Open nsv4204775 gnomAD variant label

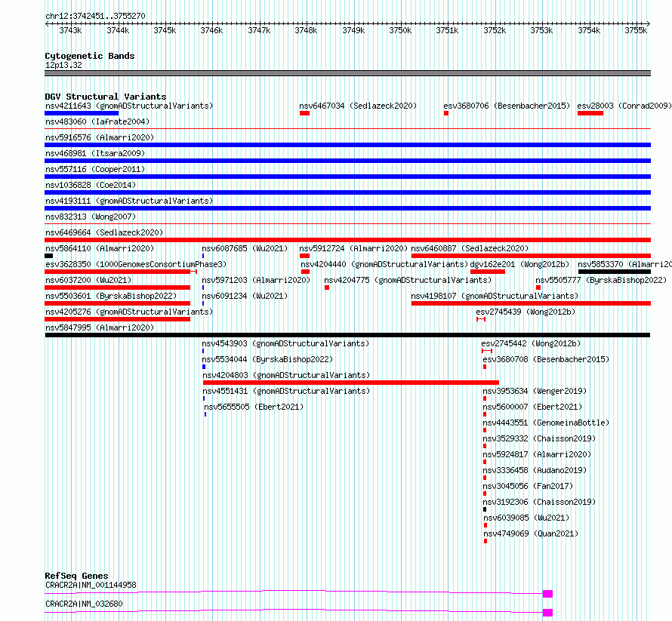tap(408, 280)
